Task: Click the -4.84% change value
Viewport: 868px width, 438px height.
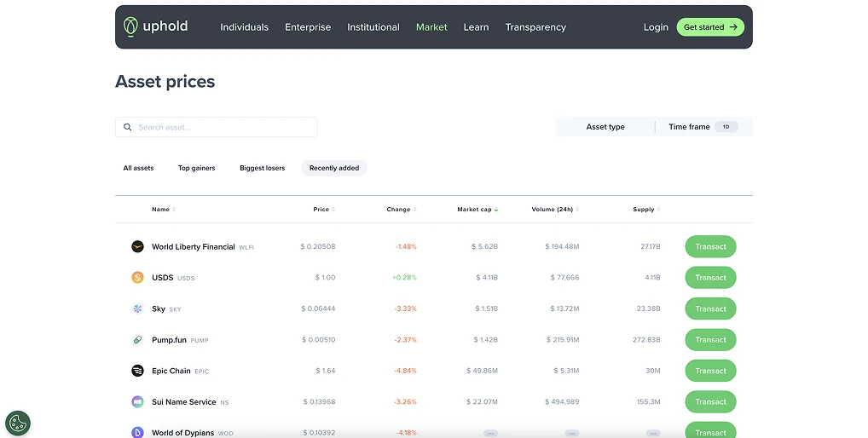Action: point(405,371)
